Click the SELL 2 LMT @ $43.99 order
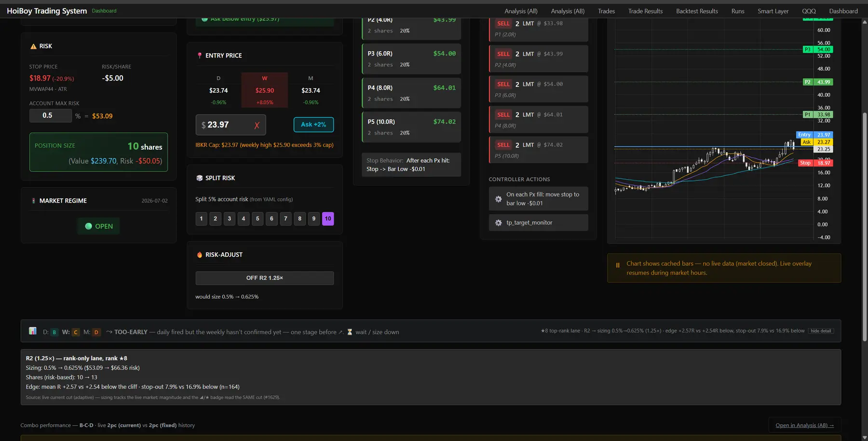The image size is (868, 441). [x=539, y=58]
